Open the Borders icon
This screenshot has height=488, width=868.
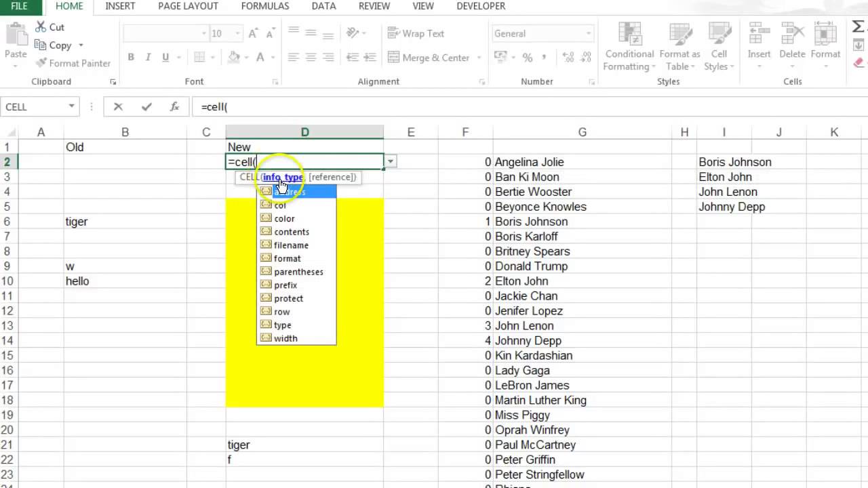click(199, 58)
